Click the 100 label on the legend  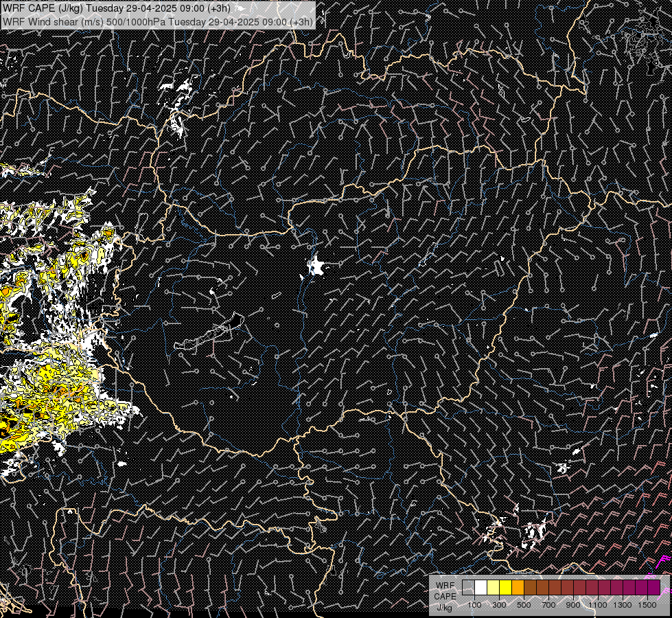point(474,605)
